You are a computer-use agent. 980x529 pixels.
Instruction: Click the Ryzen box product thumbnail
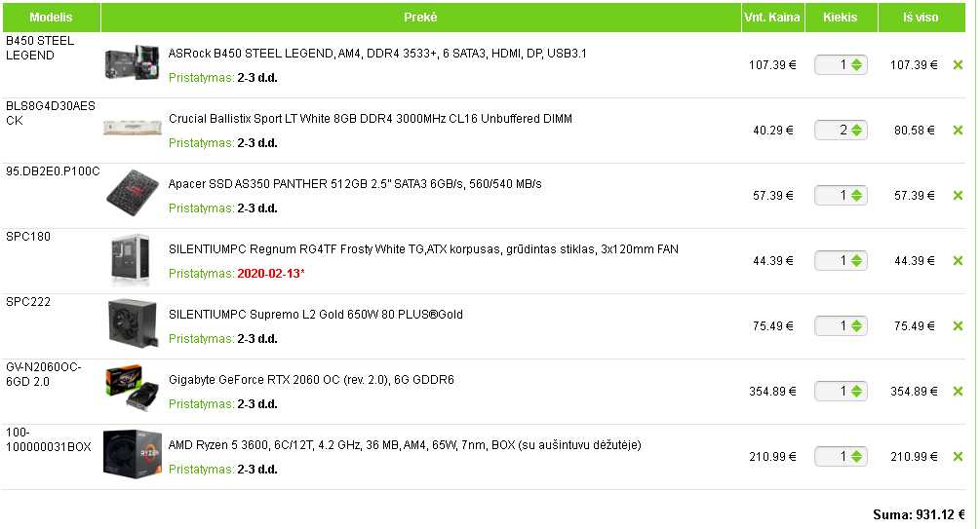pyautogui.click(x=133, y=454)
